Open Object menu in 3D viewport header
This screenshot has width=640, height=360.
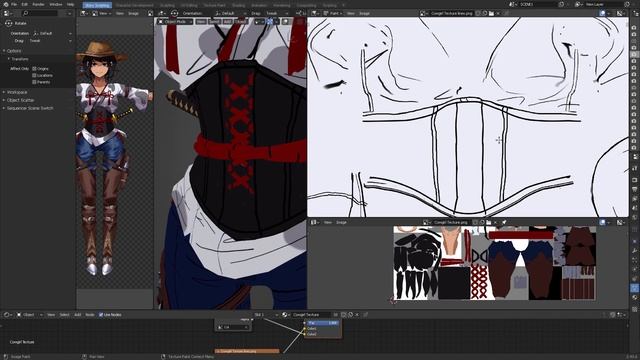(241, 22)
